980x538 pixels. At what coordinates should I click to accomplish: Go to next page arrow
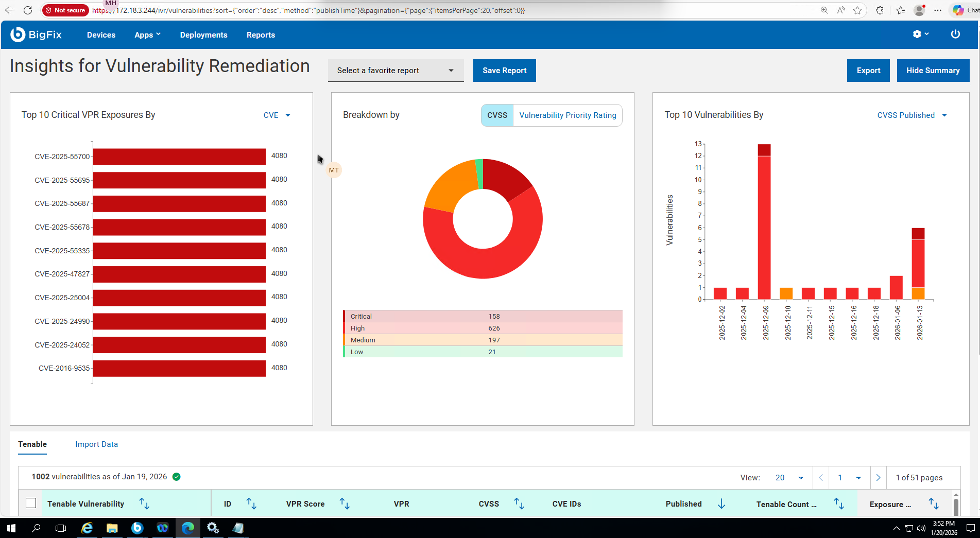[878, 477]
